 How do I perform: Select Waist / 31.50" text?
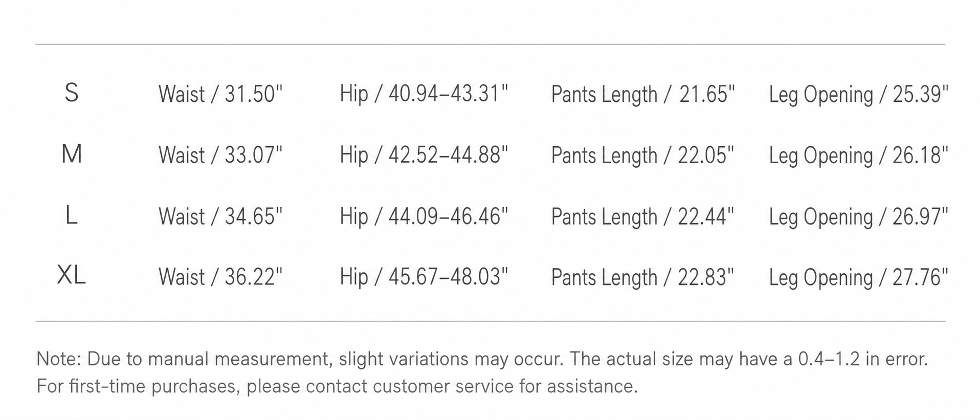220,94
